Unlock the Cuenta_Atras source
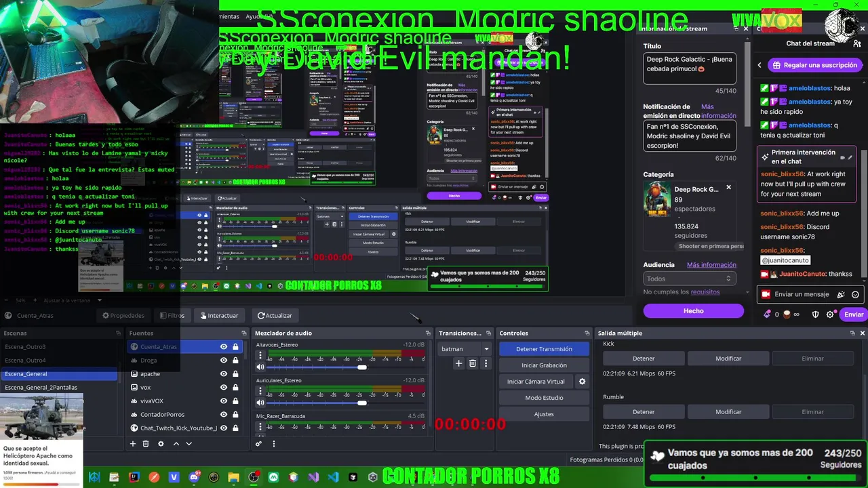Image resolution: width=868 pixels, height=488 pixels. pos(235,346)
